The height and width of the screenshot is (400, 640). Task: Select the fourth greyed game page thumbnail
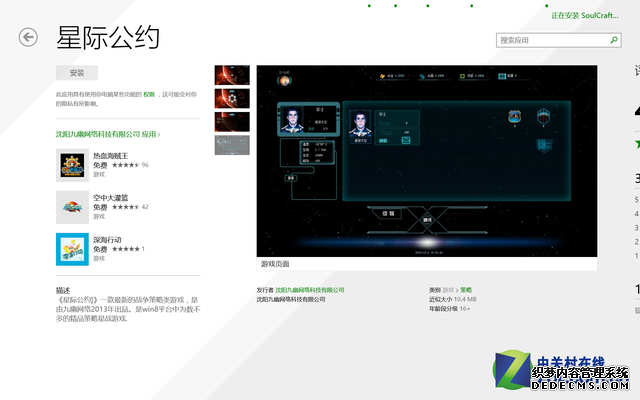232,145
